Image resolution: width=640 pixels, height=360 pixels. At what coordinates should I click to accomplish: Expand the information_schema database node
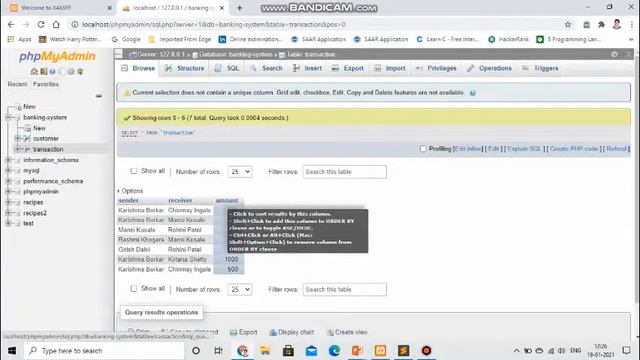(x=8, y=160)
